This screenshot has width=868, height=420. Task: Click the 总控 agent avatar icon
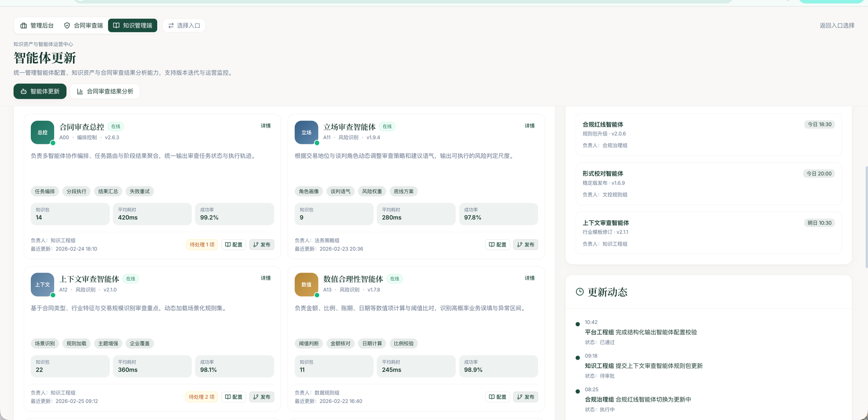[42, 133]
